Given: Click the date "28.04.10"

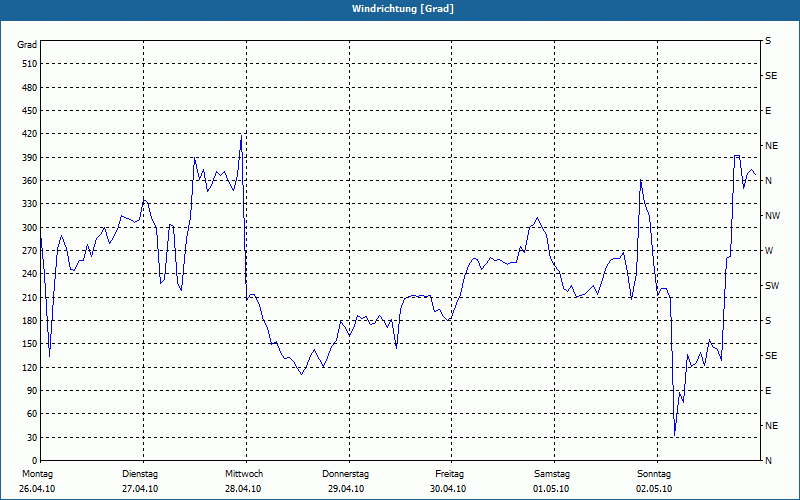Looking at the screenshot, I should coord(243,489).
